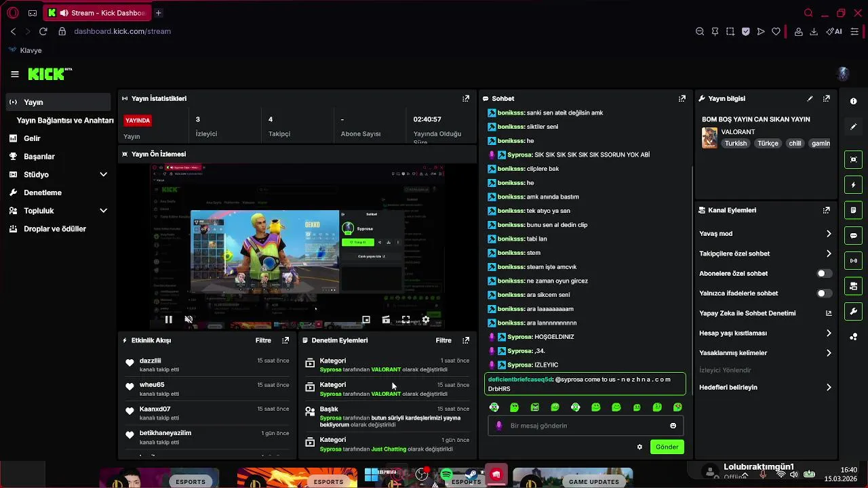Viewport: 868px width, 488px height.
Task: Open the Denetim Eylemleri Filtre dropdown
Action: (x=443, y=340)
